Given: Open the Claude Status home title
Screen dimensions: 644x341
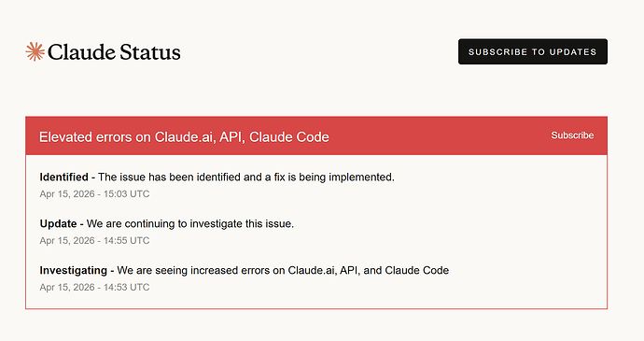Looking at the screenshot, I should [103, 51].
